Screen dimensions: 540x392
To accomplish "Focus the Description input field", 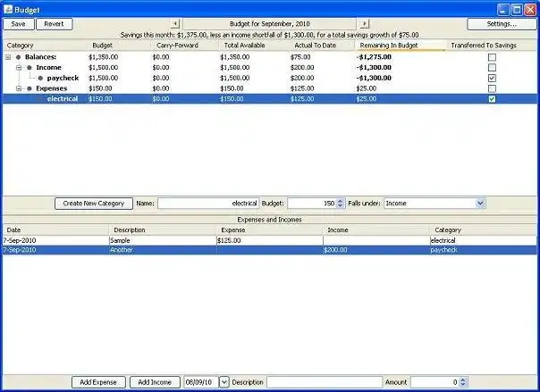I will (325, 382).
